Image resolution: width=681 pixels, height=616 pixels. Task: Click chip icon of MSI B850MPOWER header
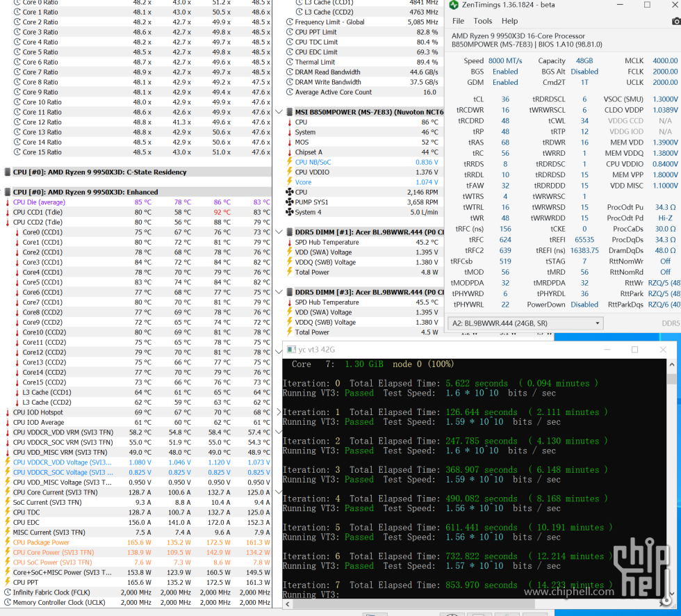pos(290,112)
